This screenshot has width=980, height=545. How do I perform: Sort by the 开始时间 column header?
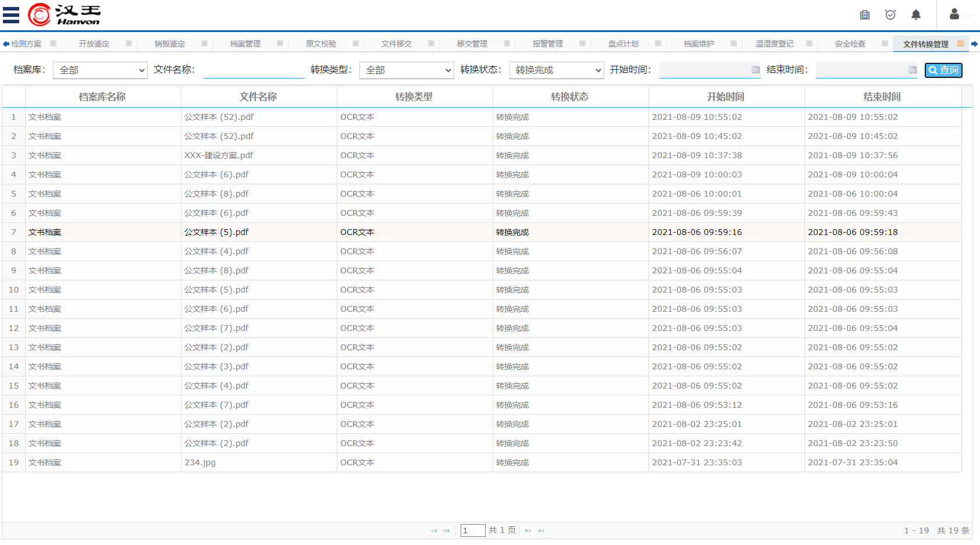726,97
